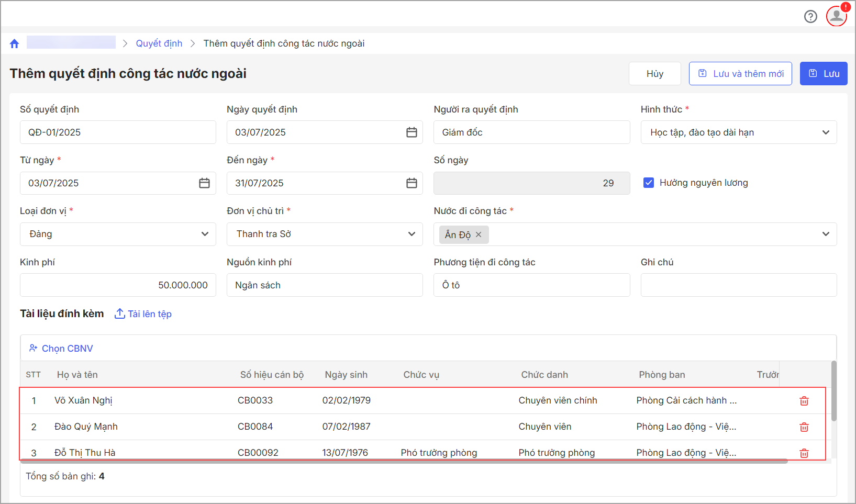
Task: Click the Ghi chú input field
Action: [x=738, y=285]
